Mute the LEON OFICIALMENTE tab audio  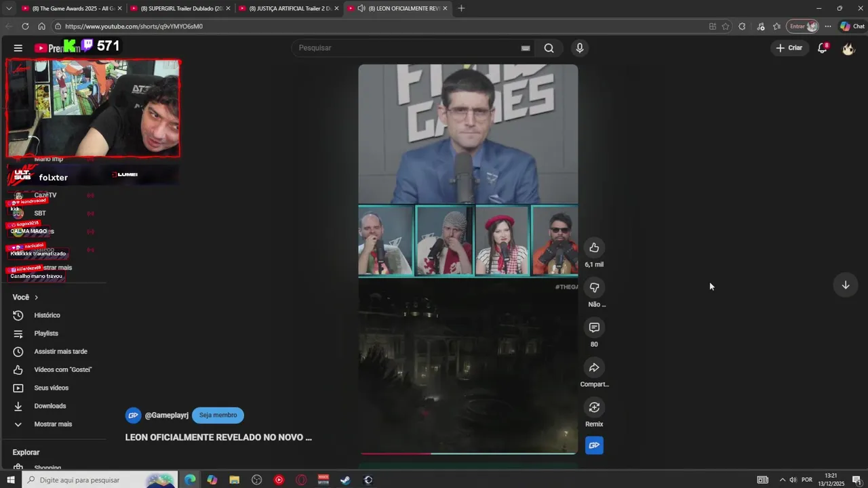(361, 8)
